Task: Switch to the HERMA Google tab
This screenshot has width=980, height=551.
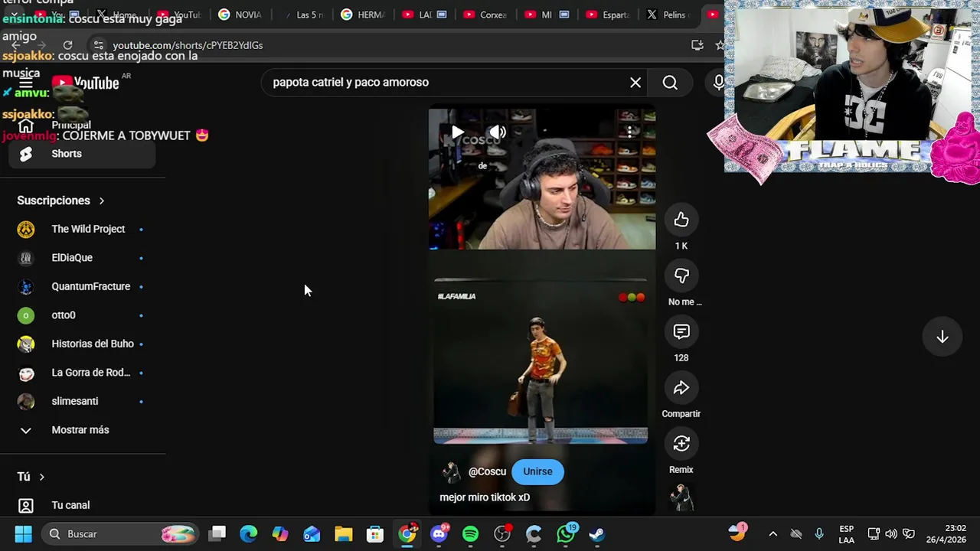Action: click(x=363, y=15)
